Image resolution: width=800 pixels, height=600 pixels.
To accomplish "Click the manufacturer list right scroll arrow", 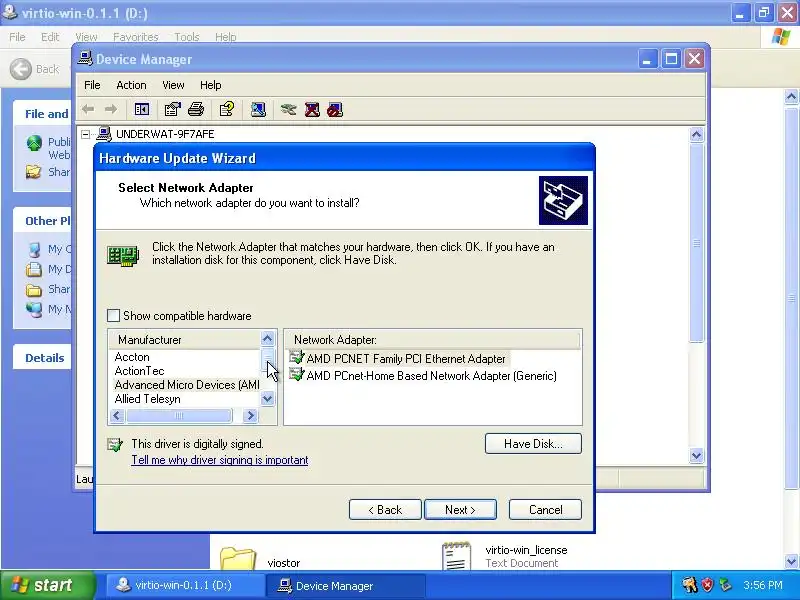I will click(250, 415).
